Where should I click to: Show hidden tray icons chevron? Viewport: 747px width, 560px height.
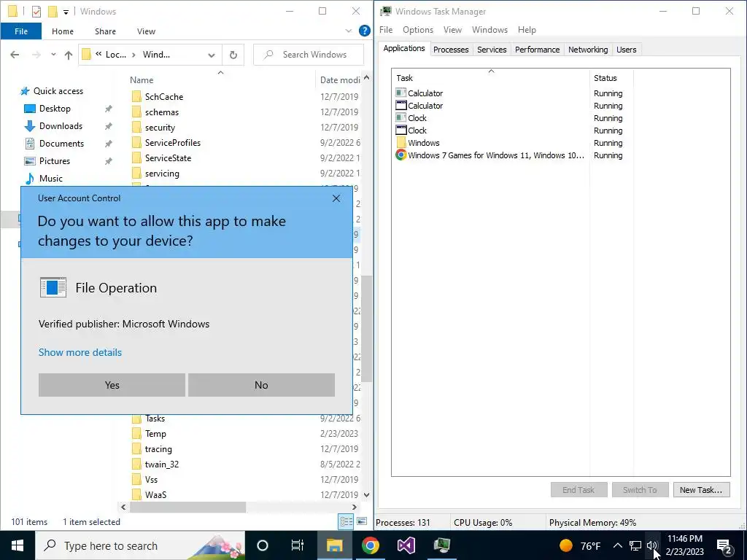(x=617, y=545)
